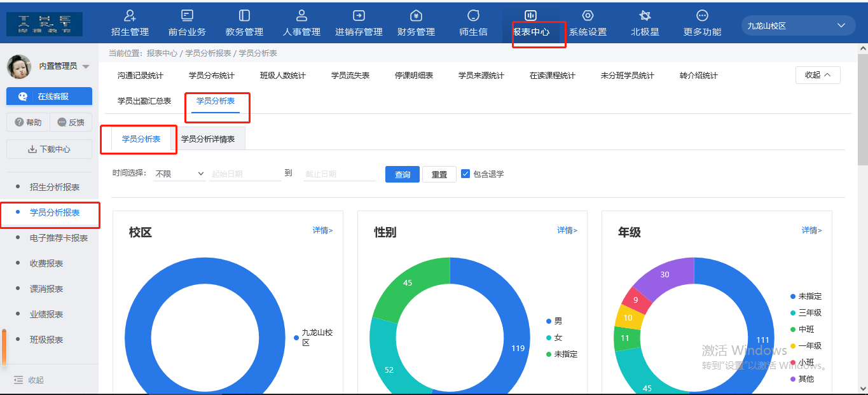Image resolution: width=868 pixels, height=395 pixels.
Task: Click the user avatar photo
Action: 19,66
